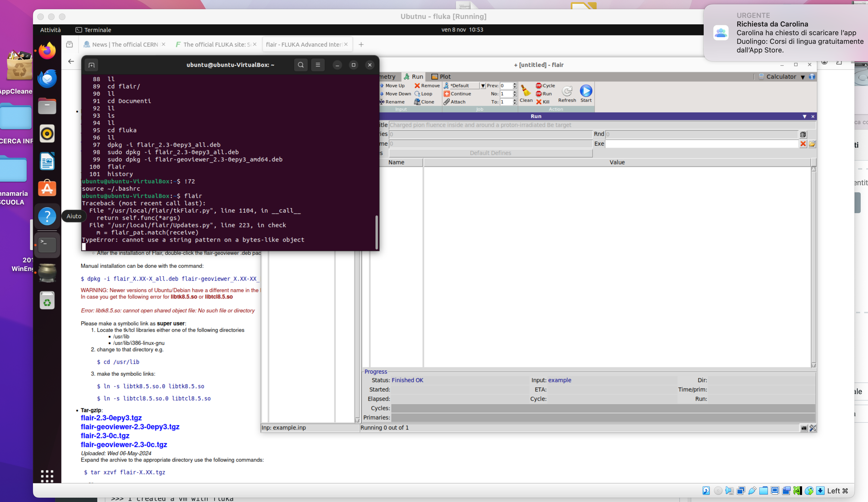Click the VirtualBox shared folders status icon
The image size is (868, 502).
764,491
